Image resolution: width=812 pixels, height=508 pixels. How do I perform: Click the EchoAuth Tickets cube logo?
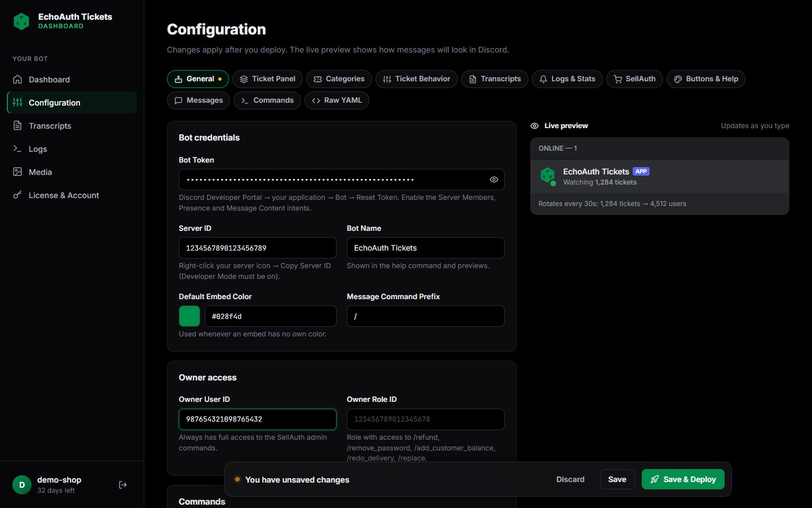point(21,21)
